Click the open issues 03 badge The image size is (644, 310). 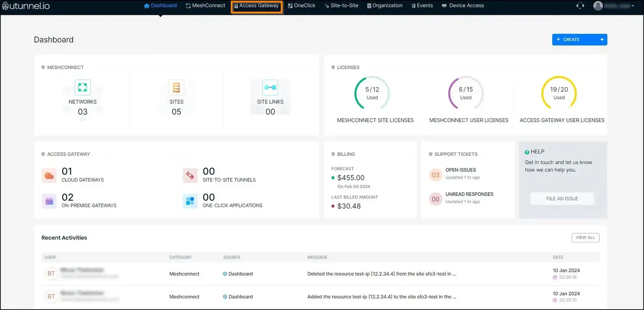pyautogui.click(x=436, y=175)
